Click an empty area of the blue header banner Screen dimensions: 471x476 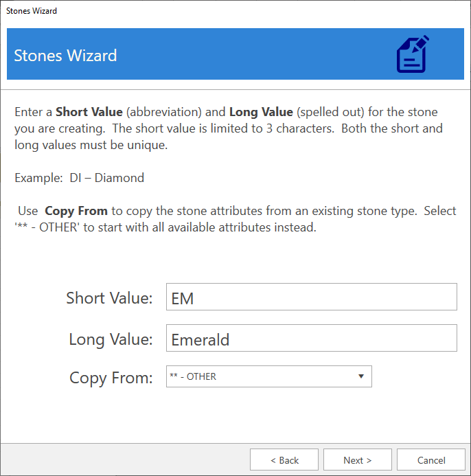261,54
